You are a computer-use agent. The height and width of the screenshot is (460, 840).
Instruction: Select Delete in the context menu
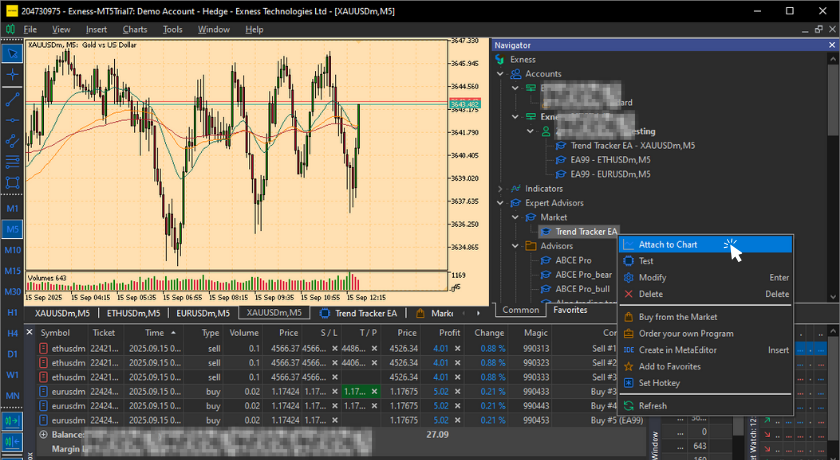(x=705, y=294)
